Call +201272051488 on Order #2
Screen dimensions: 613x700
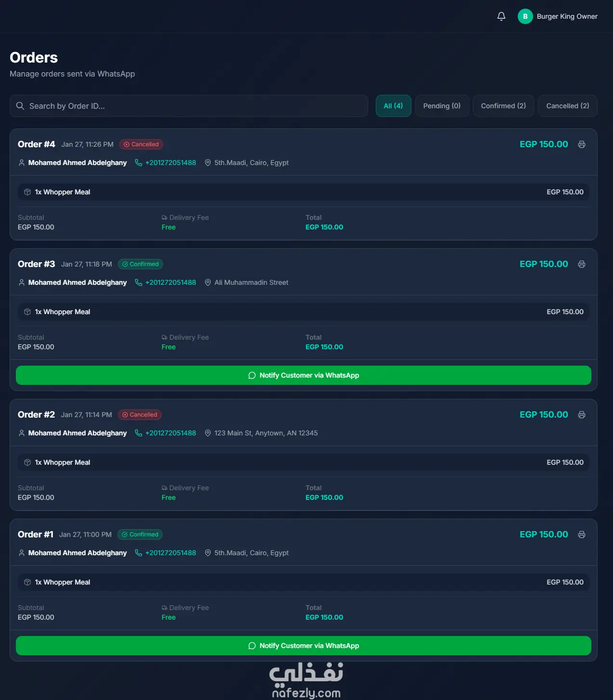[171, 433]
